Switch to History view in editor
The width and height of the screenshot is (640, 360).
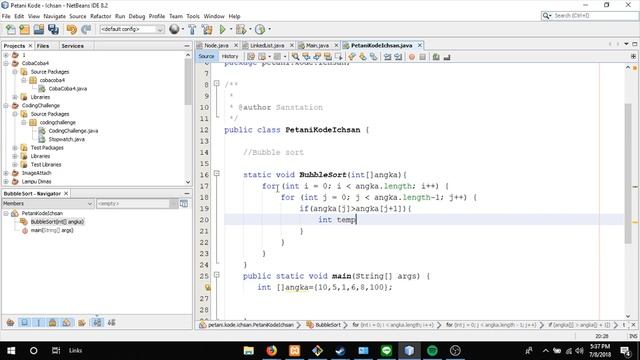[x=230, y=56]
